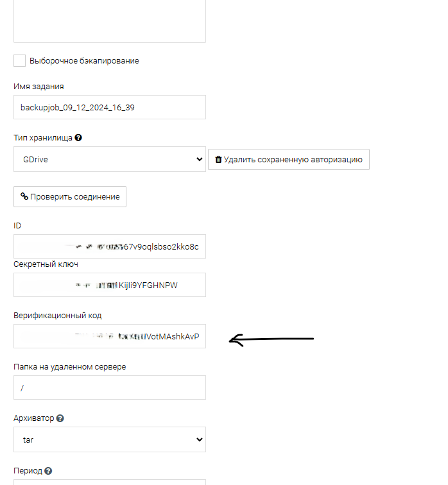Image resolution: width=448 pixels, height=485 pixels.
Task: Focus the Имя задания field with backupjob name
Action: tap(109, 108)
